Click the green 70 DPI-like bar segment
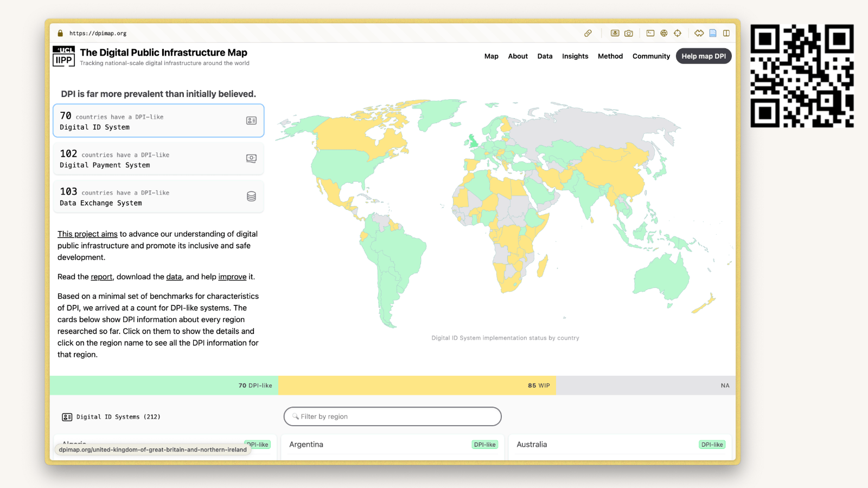Screen dimensions: 868x488 tap(164, 386)
